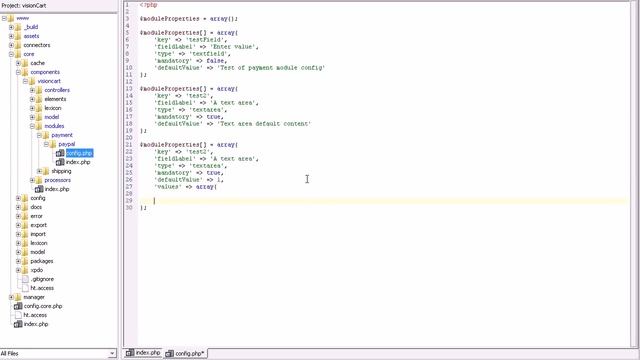Click the manager folder icon
Screen dimensions: 640x360
tap(18, 297)
